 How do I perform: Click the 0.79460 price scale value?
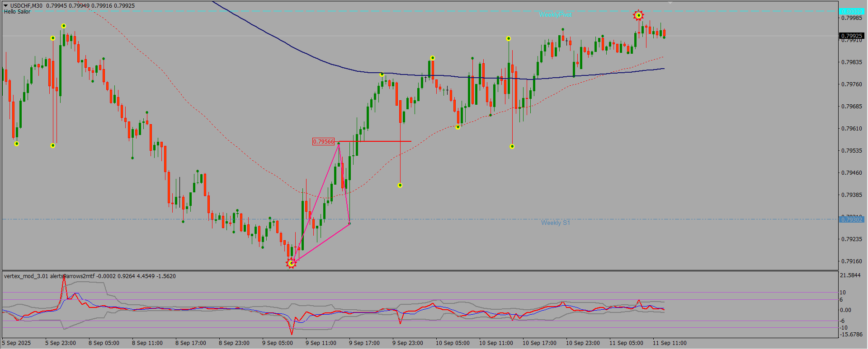coord(852,173)
